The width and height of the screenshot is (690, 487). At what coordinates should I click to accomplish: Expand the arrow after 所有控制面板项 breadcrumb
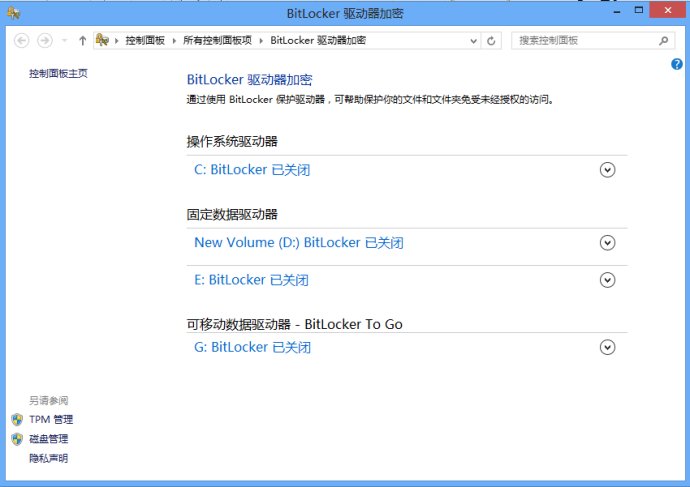(x=261, y=41)
